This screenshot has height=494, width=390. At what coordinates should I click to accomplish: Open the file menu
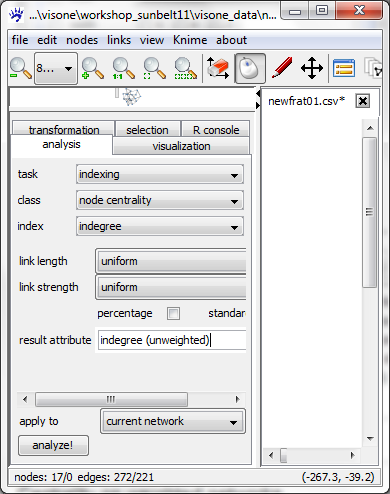20,40
